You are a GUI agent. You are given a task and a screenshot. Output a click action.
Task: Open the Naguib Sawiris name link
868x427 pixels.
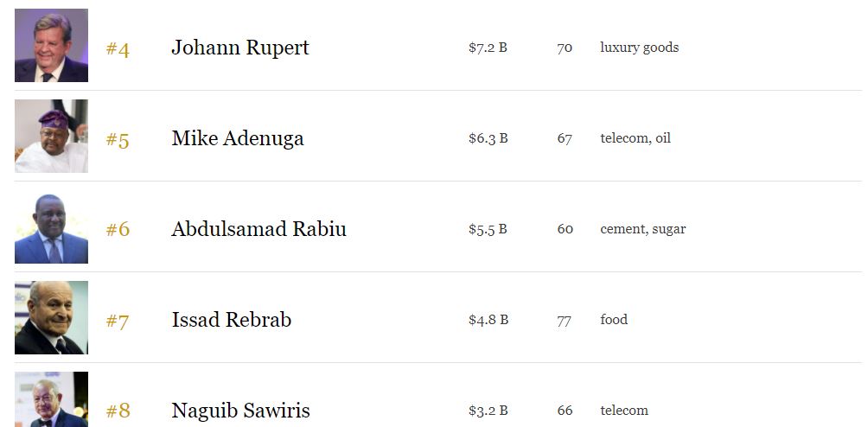pyautogui.click(x=240, y=411)
